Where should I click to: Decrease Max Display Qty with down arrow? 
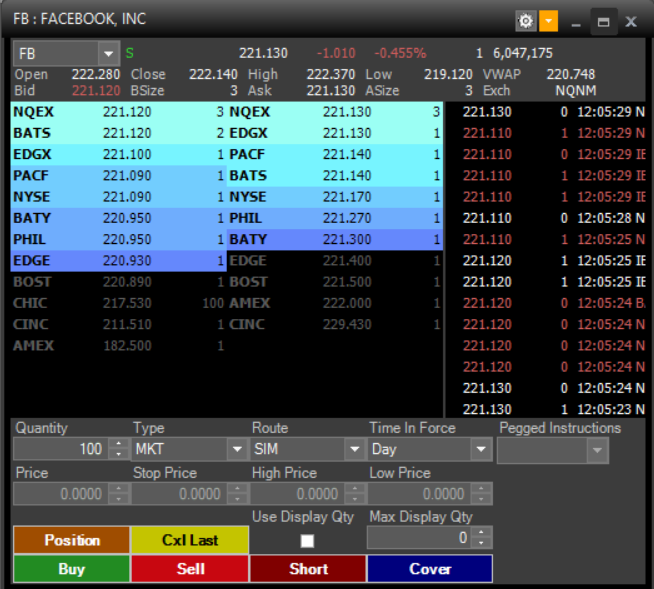(x=481, y=543)
